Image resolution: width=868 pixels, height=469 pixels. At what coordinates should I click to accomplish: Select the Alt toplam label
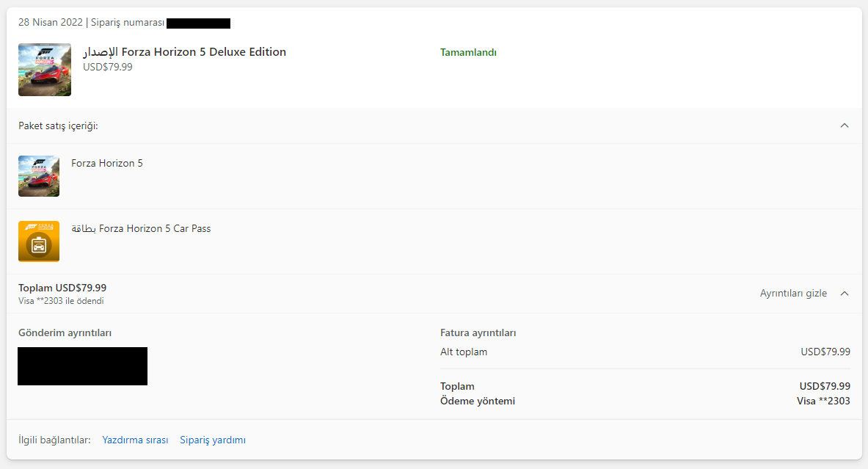(x=463, y=352)
